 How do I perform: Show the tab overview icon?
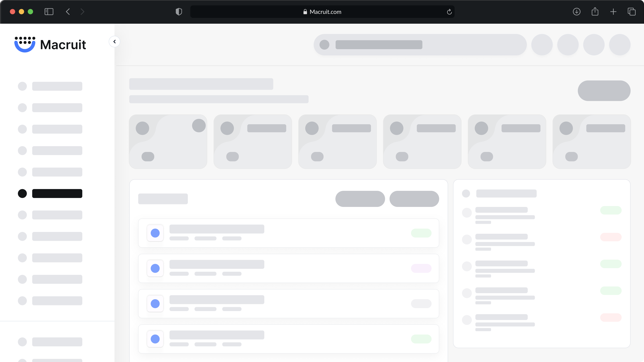(x=631, y=12)
